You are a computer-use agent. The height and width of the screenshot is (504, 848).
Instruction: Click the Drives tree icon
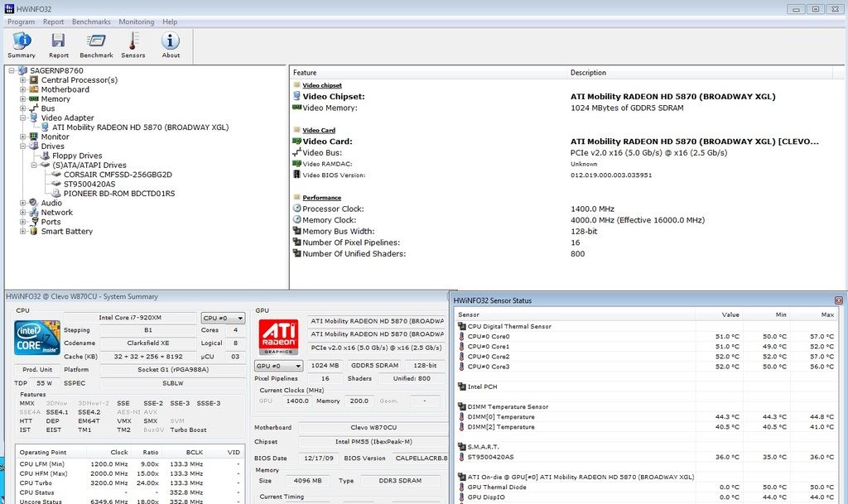coord(34,146)
